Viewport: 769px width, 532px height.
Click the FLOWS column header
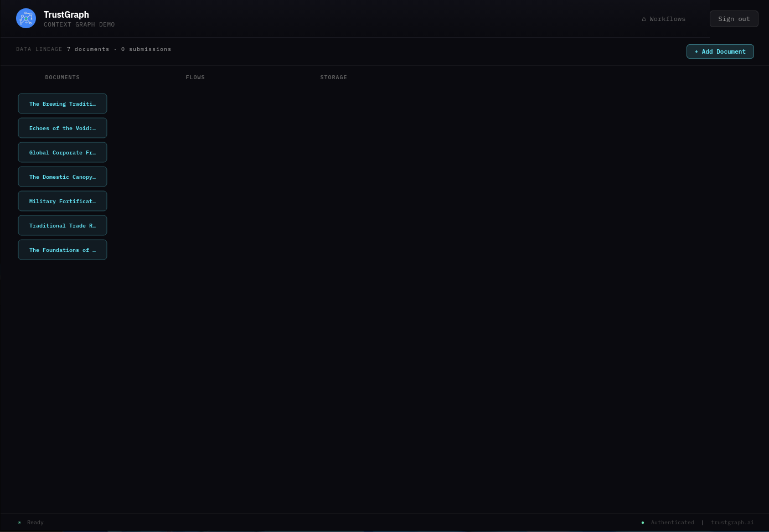[x=195, y=78]
